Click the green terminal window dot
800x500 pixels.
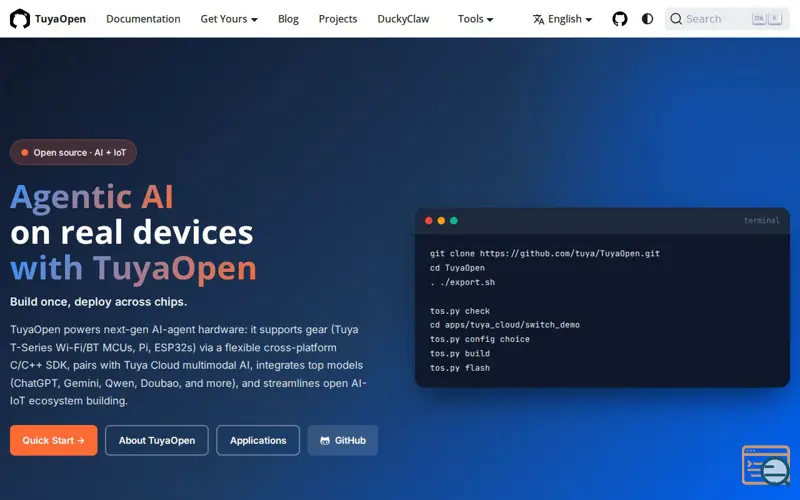click(x=454, y=220)
